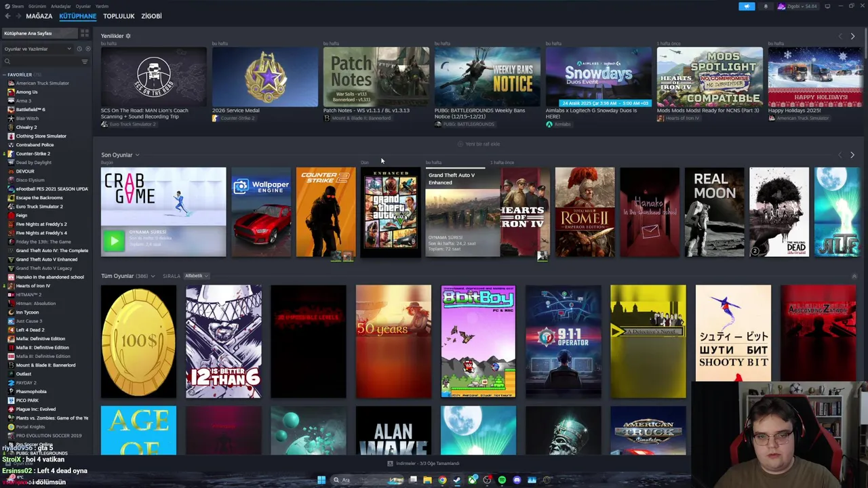Viewport: 868px width, 488px height.
Task: Click the Yeni bir raf ekle button
Action: pyautogui.click(x=479, y=144)
